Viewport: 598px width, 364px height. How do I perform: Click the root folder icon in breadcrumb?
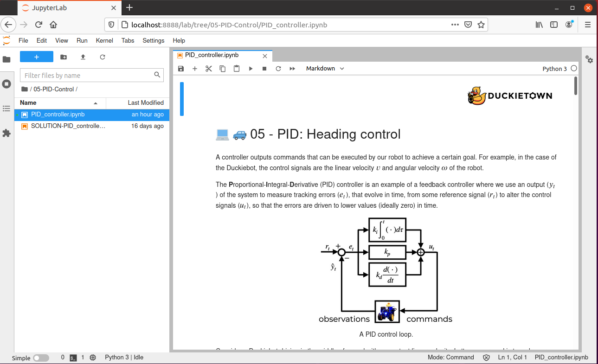click(25, 89)
